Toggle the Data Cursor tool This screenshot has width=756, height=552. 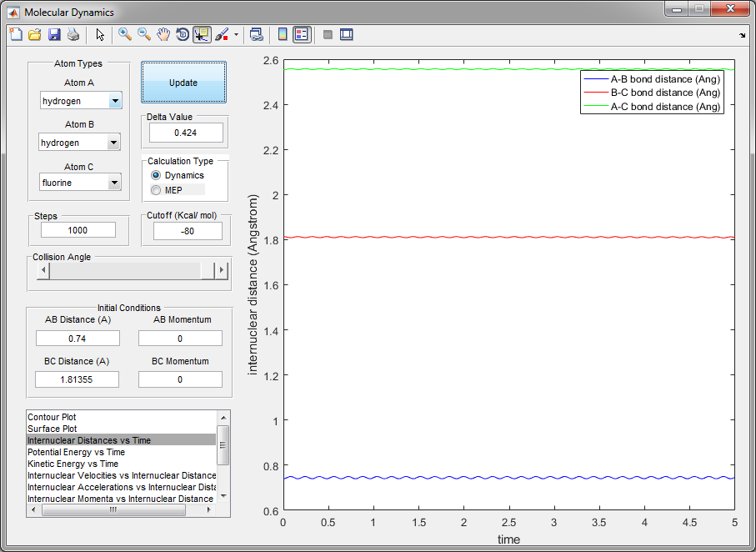[x=202, y=34]
